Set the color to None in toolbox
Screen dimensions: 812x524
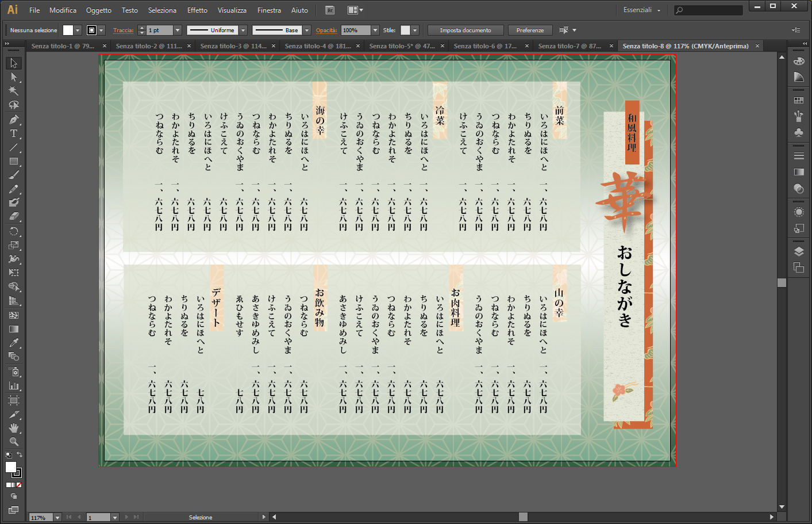pos(19,485)
